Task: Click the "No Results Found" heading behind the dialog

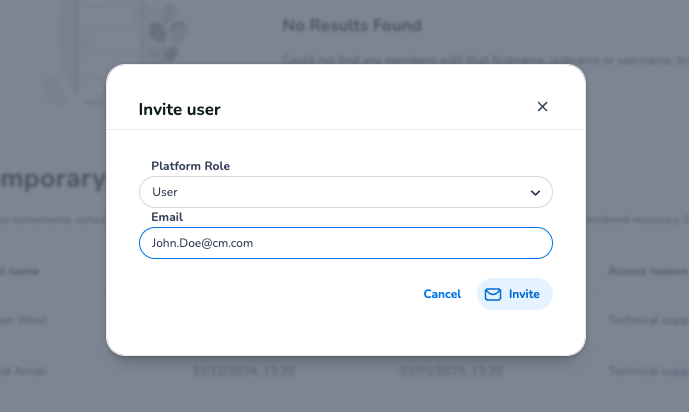Action: 351,25
